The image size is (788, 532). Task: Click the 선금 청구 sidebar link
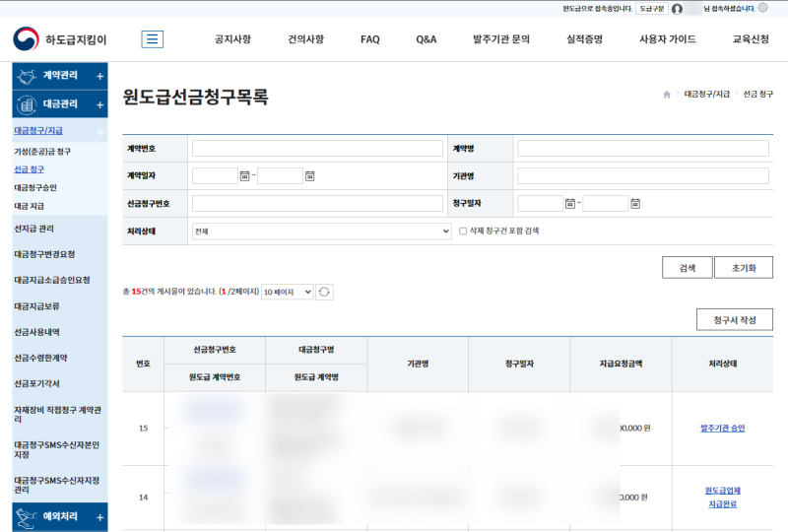pyautogui.click(x=30, y=169)
